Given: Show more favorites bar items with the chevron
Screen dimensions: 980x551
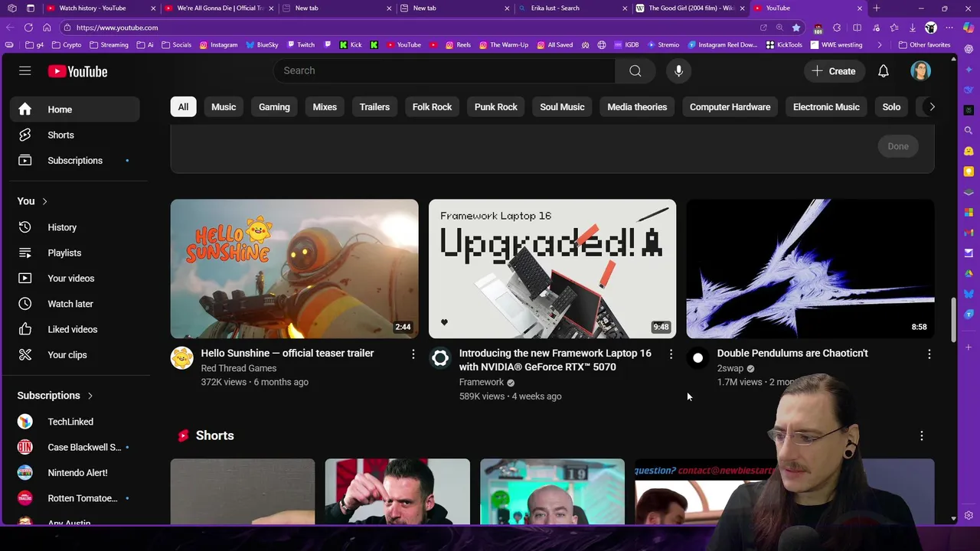Looking at the screenshot, I should (x=879, y=45).
